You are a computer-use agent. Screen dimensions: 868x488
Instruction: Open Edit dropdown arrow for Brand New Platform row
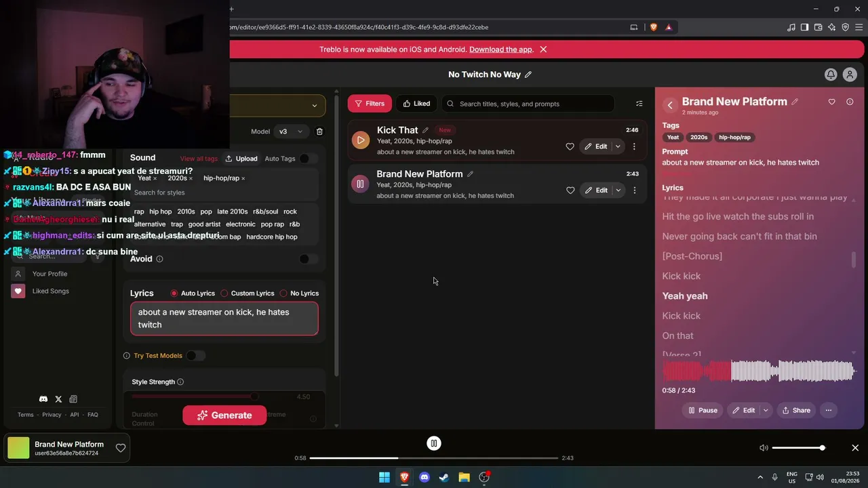pos(618,190)
